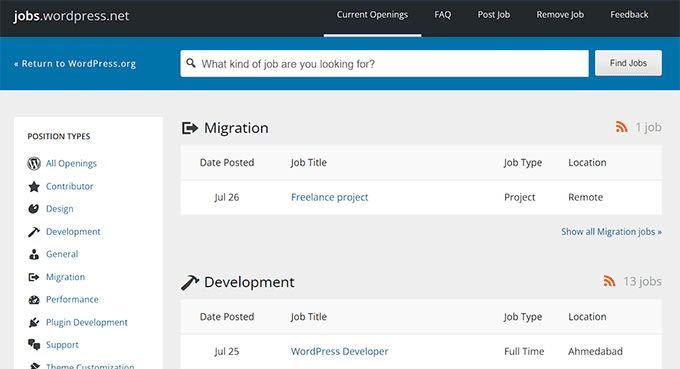This screenshot has height=369, width=680.
Task: Click the hammer icon beside Development in sidebar
Action: click(34, 232)
